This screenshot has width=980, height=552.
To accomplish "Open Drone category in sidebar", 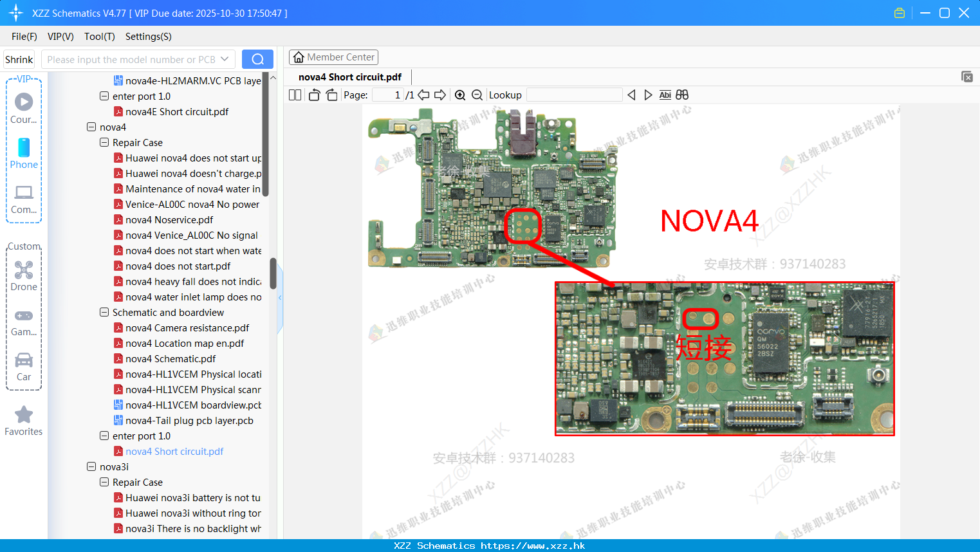I will (24, 276).
